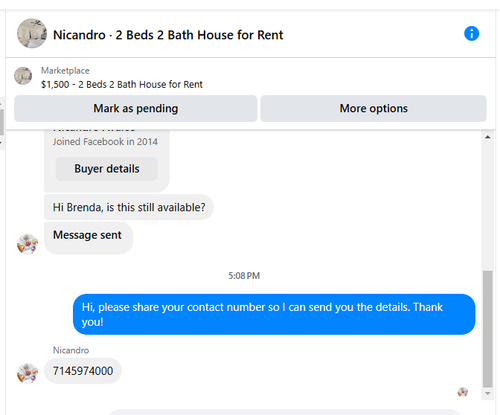Click the Marketplace label
This screenshot has height=415, width=500.
click(65, 71)
